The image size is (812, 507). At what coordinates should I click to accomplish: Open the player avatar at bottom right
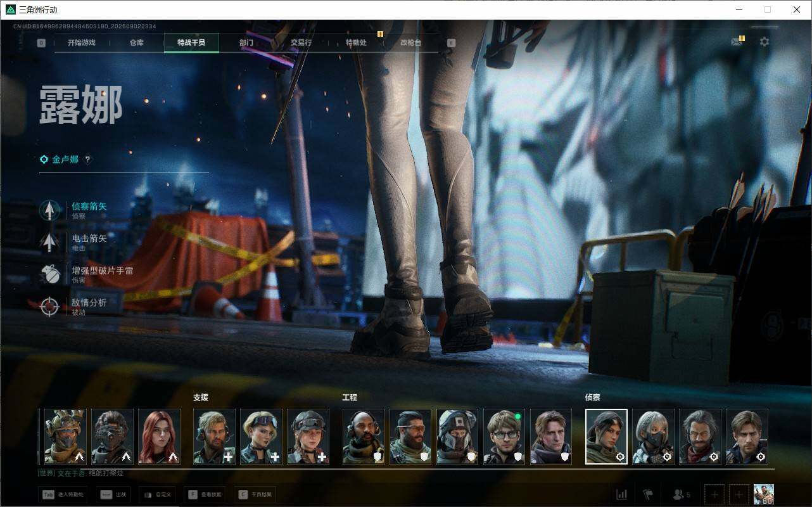pyautogui.click(x=764, y=494)
